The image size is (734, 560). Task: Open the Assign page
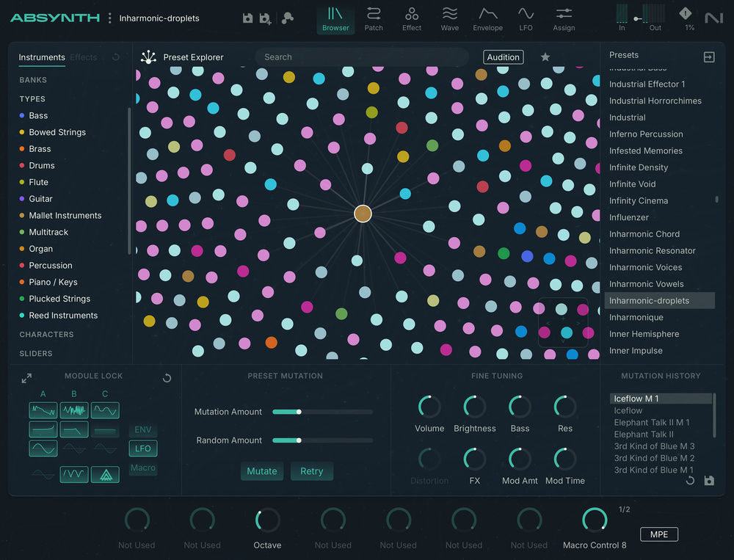(x=564, y=19)
